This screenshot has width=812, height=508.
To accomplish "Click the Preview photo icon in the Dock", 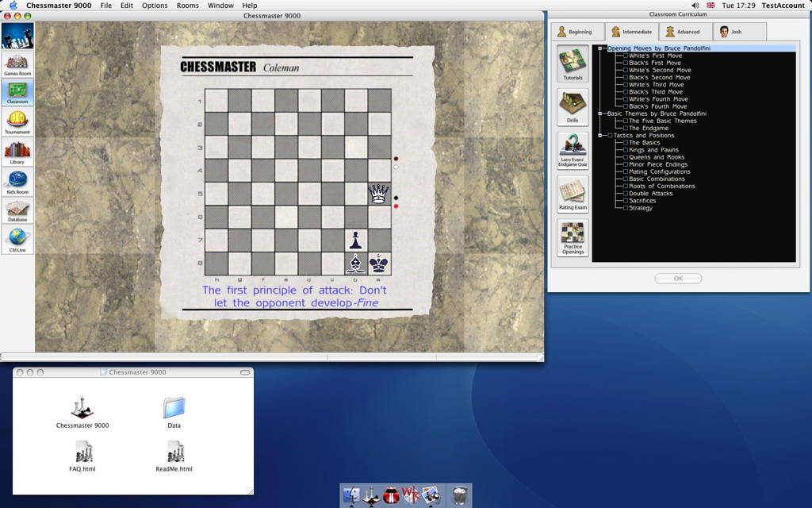I will point(431,495).
